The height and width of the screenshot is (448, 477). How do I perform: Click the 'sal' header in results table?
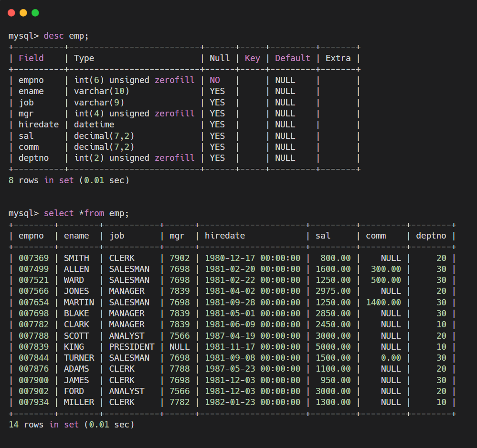tap(323, 236)
